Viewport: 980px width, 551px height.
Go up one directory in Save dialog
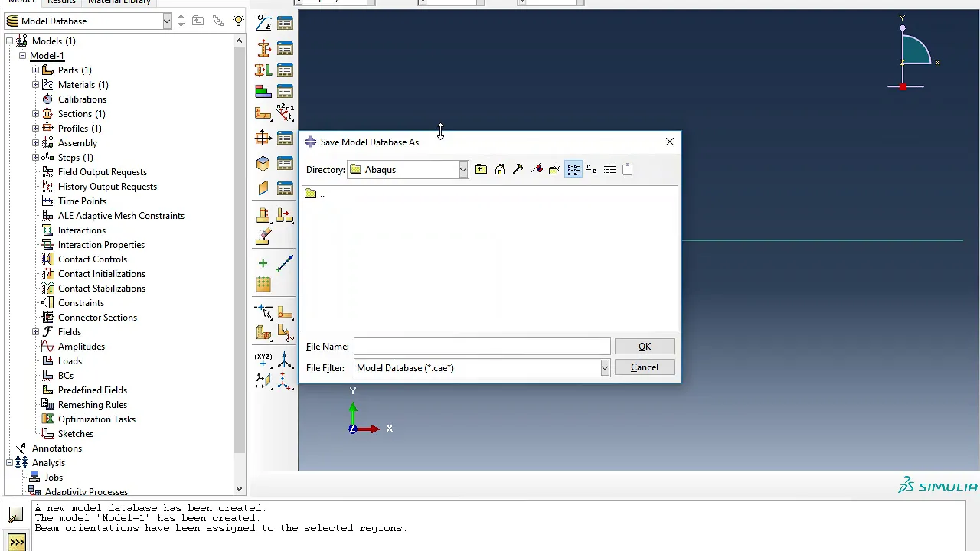pyautogui.click(x=481, y=170)
